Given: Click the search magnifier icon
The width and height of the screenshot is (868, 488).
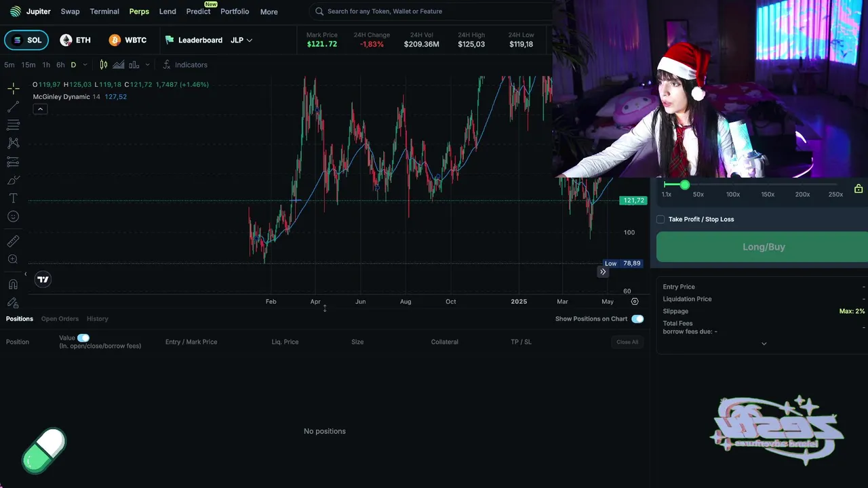Looking at the screenshot, I should [319, 12].
